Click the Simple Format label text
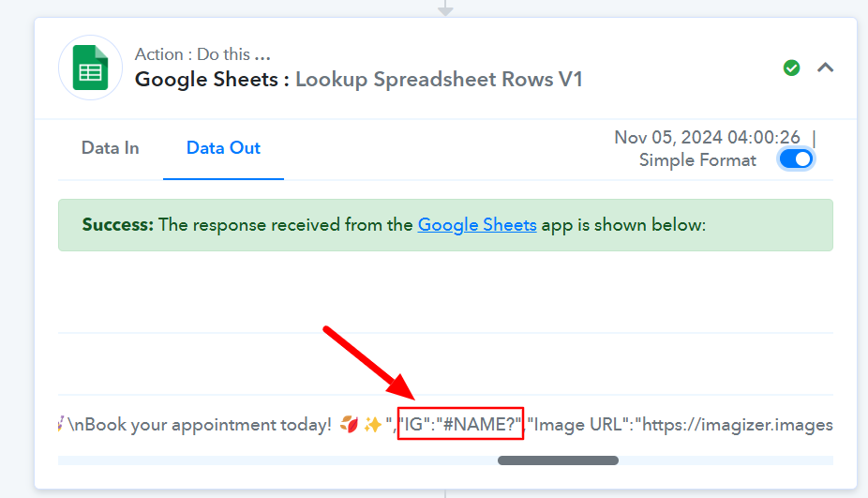 pos(697,160)
